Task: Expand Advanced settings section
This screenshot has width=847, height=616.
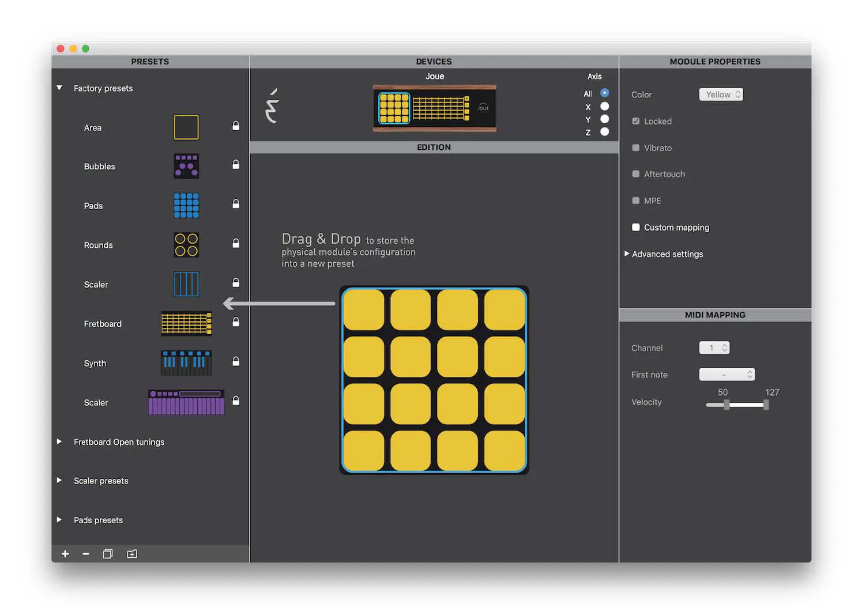Action: tap(627, 254)
